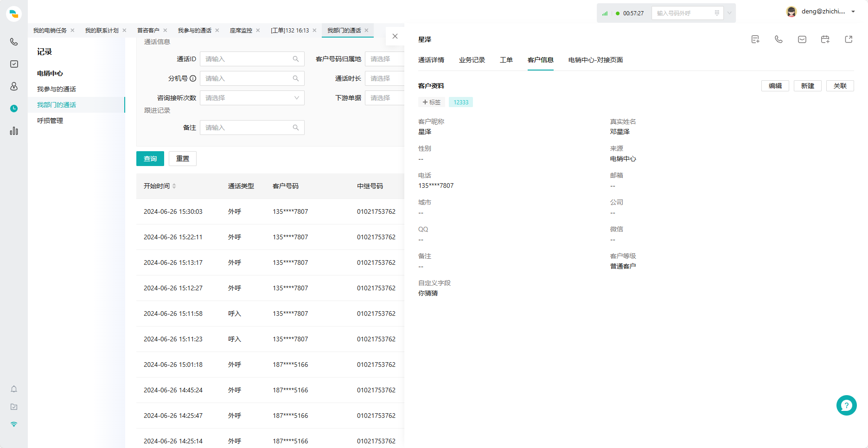Open the 业务记录 tab

[x=472, y=60]
